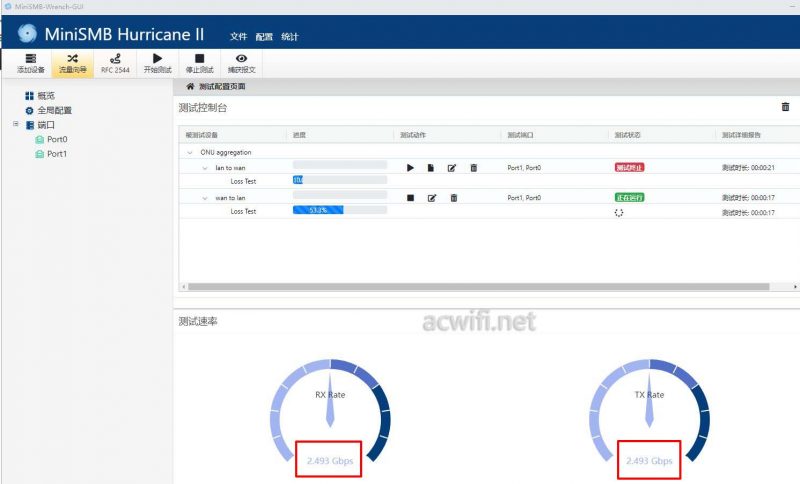Click the green 正在运行 status badge
This screenshot has width=800, height=484.
[x=629, y=197]
